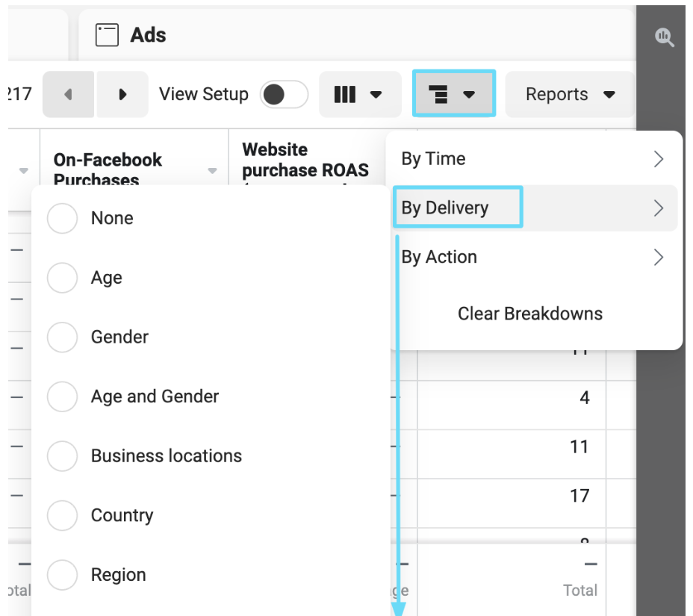The width and height of the screenshot is (693, 616).
Task: Open the chart inspect magnifier icon
Action: 665,37
